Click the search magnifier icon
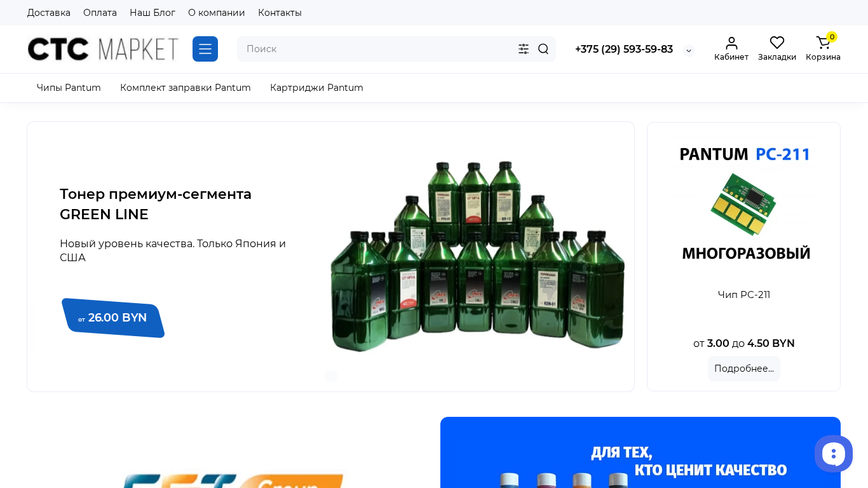Screen dimensions: 868x488 pos(543,49)
